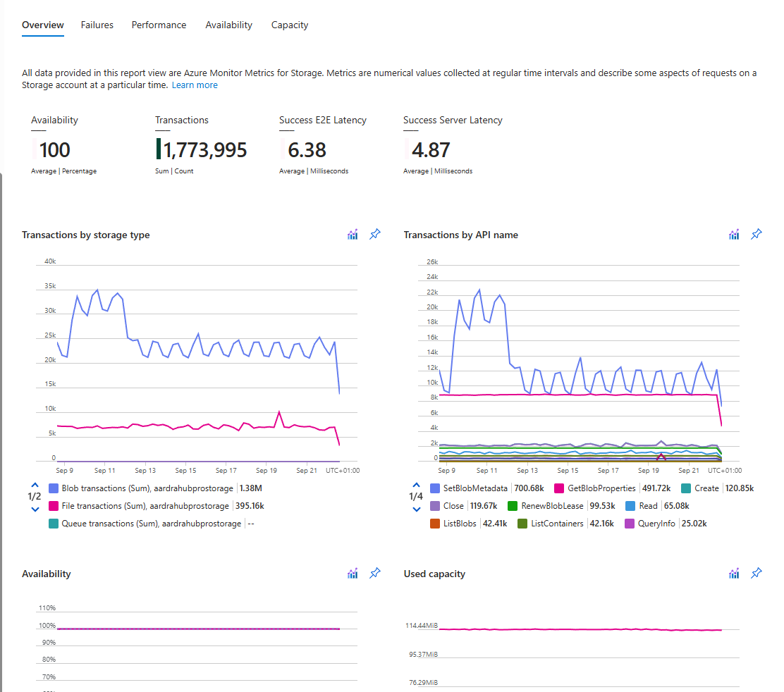Open metrics chart icon for Transactions by API name
This screenshot has width=784, height=692.
click(x=734, y=235)
